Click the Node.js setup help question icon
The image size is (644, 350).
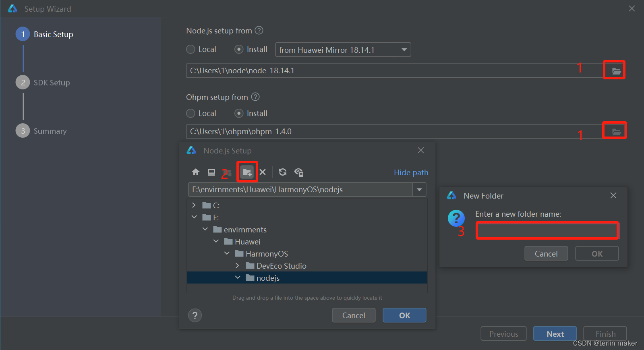[259, 30]
